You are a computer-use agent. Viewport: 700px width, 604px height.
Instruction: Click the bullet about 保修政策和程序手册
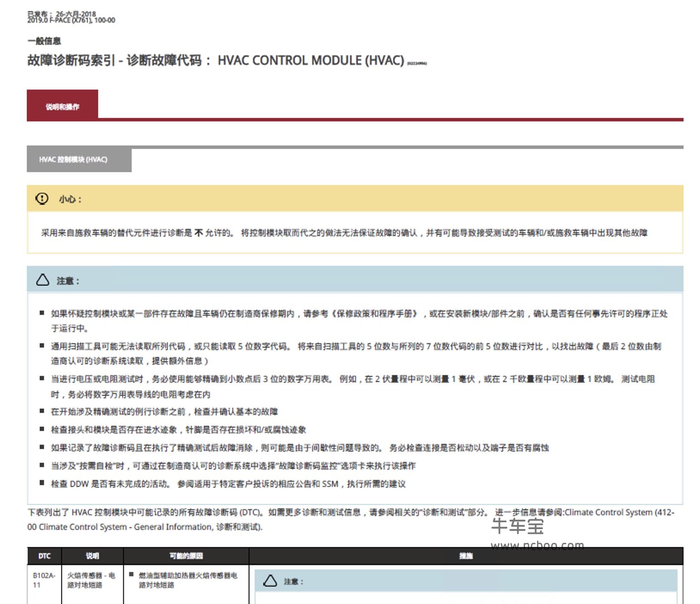pyautogui.click(x=359, y=321)
